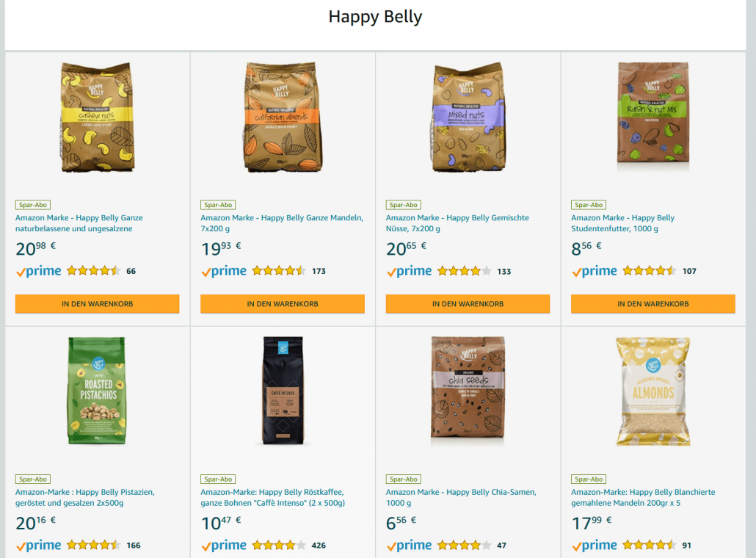
Task: Click the star rating for Ganze Mandeln
Action: coord(279,271)
